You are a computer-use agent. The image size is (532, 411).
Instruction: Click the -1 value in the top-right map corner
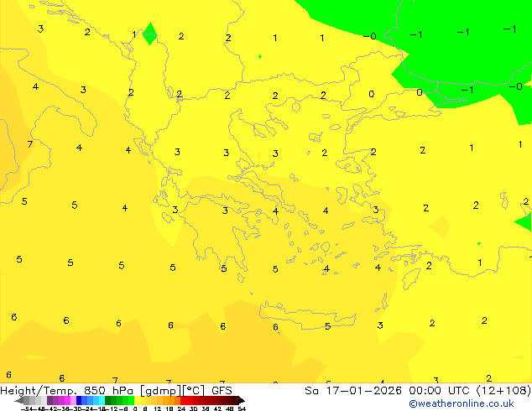(x=510, y=29)
